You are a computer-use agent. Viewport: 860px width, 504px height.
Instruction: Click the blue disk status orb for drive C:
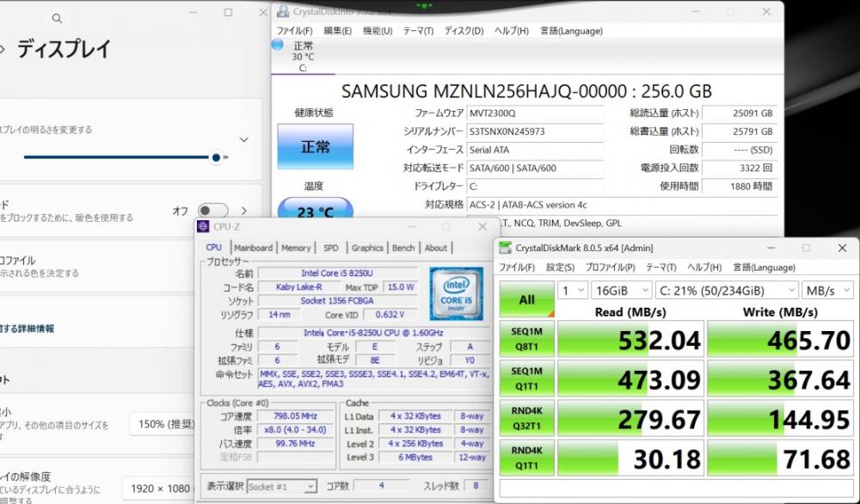point(278,45)
